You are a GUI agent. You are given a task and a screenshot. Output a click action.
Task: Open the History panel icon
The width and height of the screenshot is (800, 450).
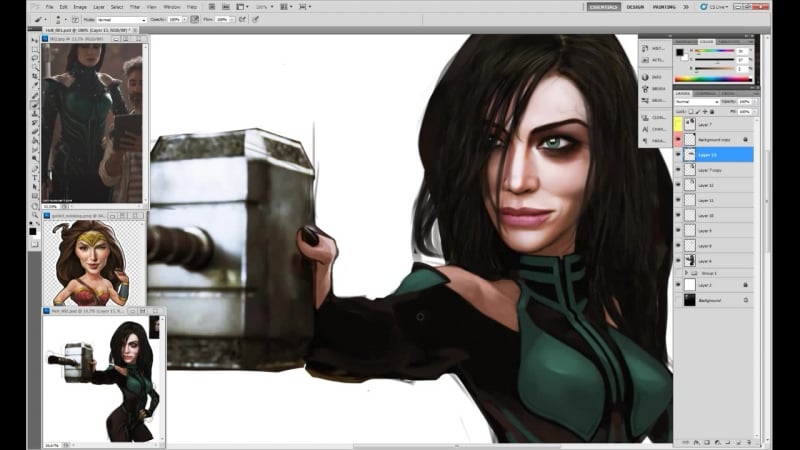coord(647,47)
